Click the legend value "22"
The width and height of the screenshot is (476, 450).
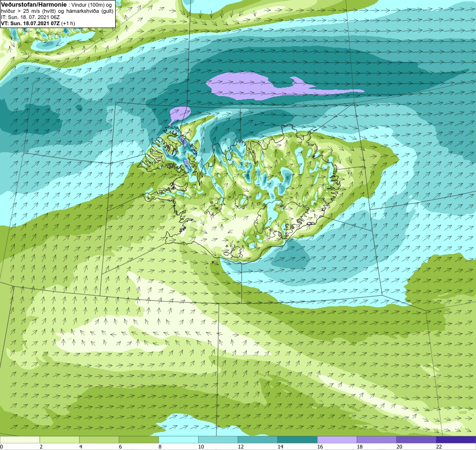(439, 447)
